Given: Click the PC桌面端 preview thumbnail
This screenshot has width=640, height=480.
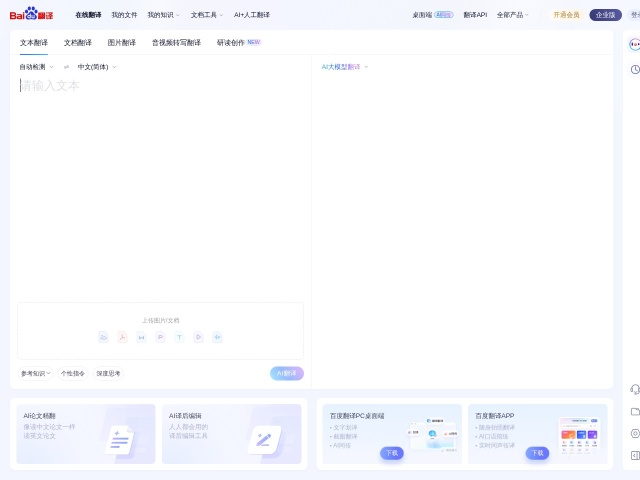Looking at the screenshot, I should [x=433, y=435].
